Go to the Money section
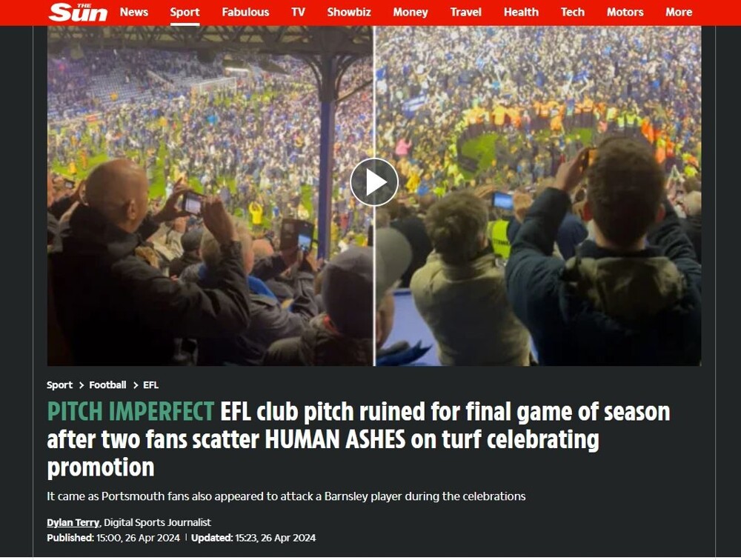The image size is (741, 560). [x=411, y=13]
